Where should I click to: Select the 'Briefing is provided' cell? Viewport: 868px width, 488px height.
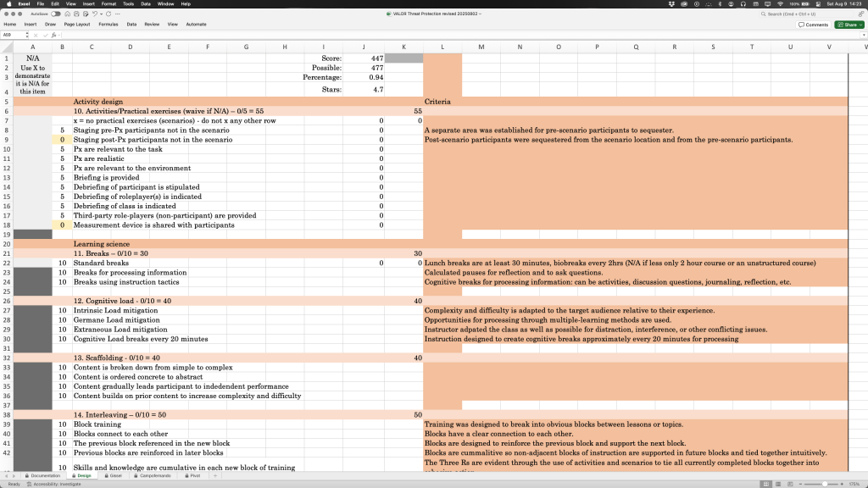coord(106,178)
